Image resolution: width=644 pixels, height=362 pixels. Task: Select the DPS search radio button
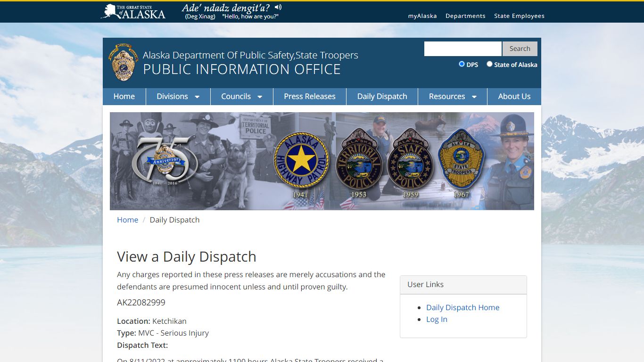(x=462, y=64)
